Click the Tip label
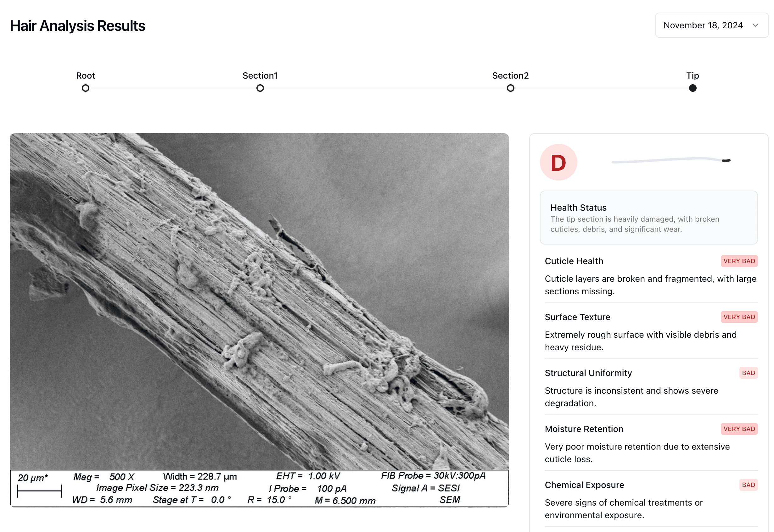 click(x=692, y=76)
